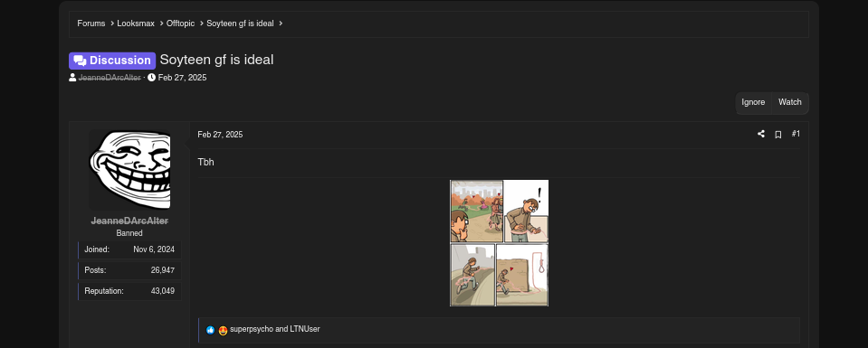Click the blue Like reaction icon

click(x=210, y=330)
